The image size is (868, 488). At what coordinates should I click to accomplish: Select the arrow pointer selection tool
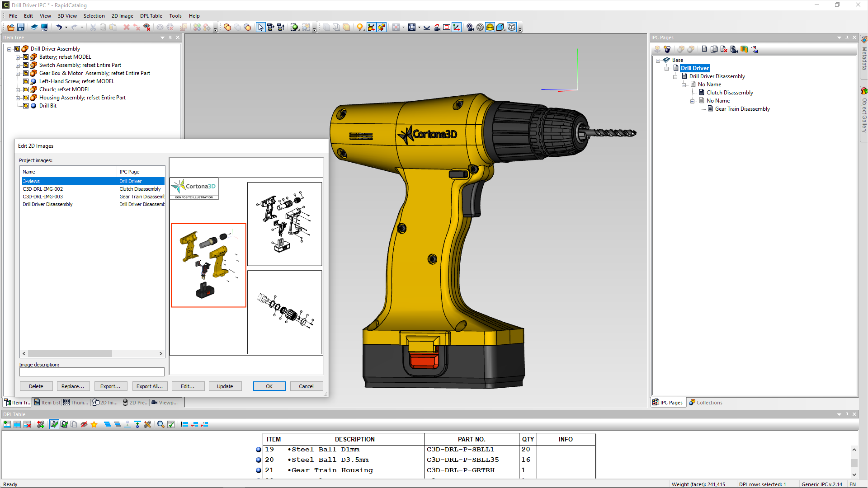(x=260, y=27)
